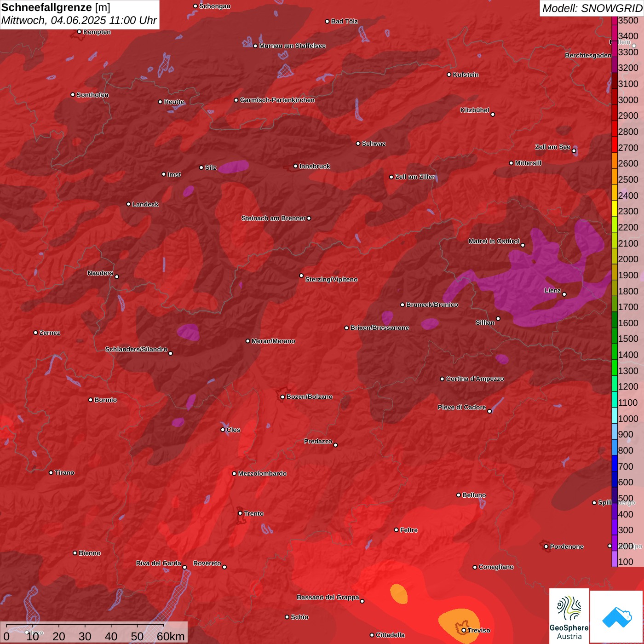The height and width of the screenshot is (644, 644).
Task: Click the "Cortina d'Ampezzo" map label
Action: pos(475,379)
